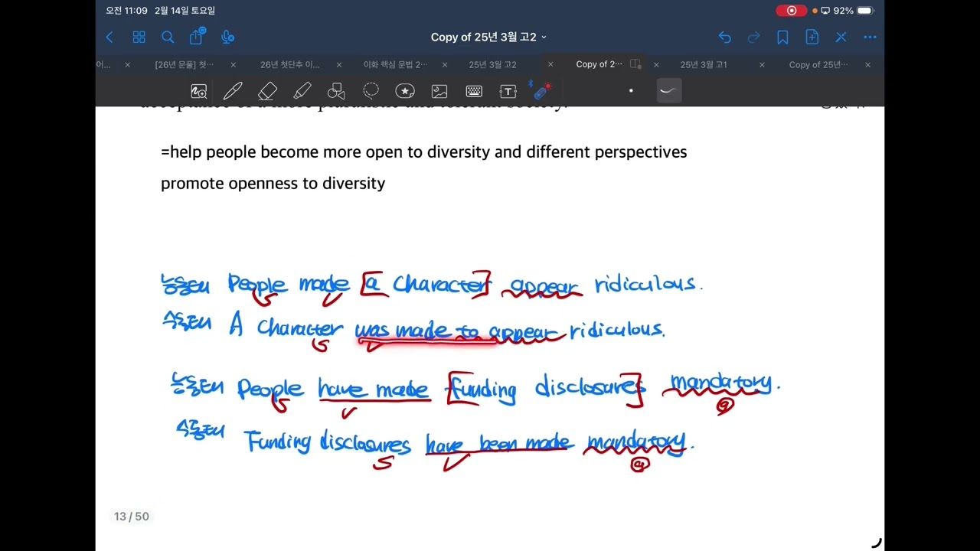Screen dimensions: 980x551
Task: Switch to the '25년 3월 고1' tab
Action: click(704, 65)
